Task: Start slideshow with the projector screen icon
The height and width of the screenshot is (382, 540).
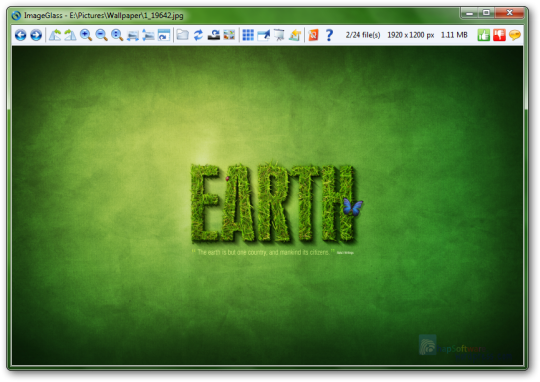Action: (x=279, y=35)
